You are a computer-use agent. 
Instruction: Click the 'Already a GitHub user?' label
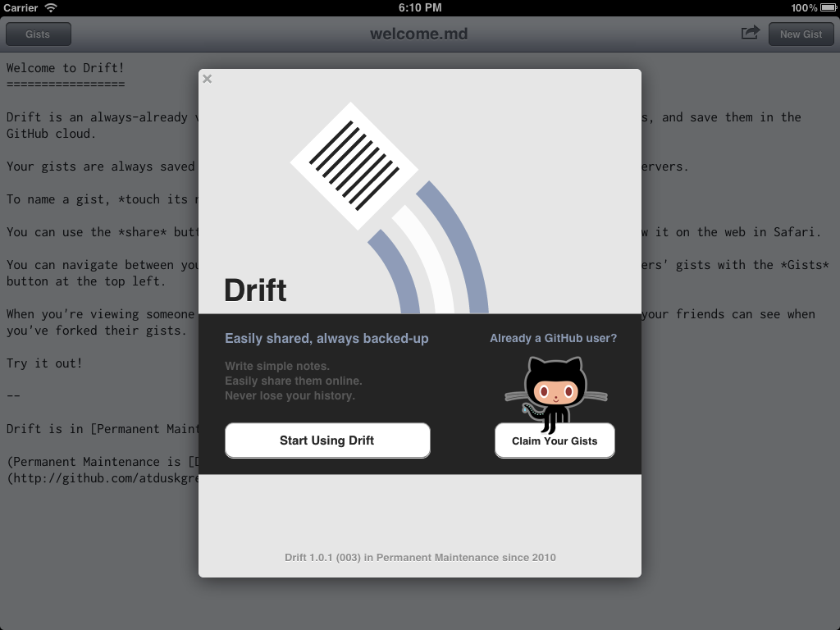tap(553, 338)
